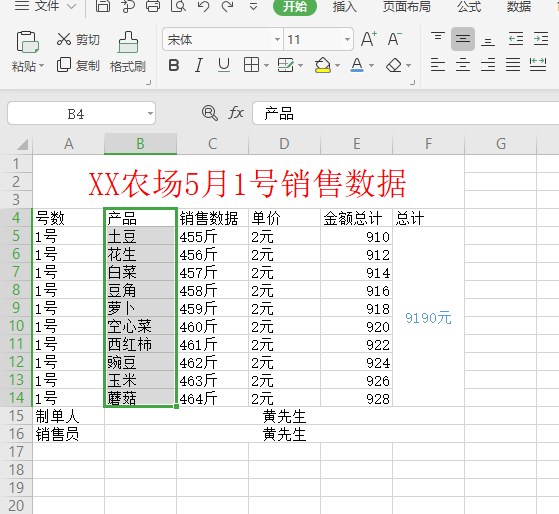
Task: Select column C header
Action: tap(212, 144)
